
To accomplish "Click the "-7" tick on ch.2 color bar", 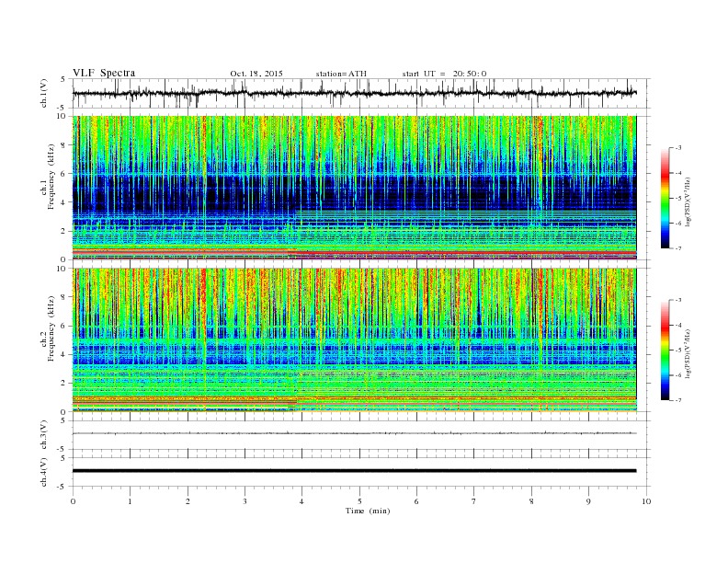I will coord(678,400).
